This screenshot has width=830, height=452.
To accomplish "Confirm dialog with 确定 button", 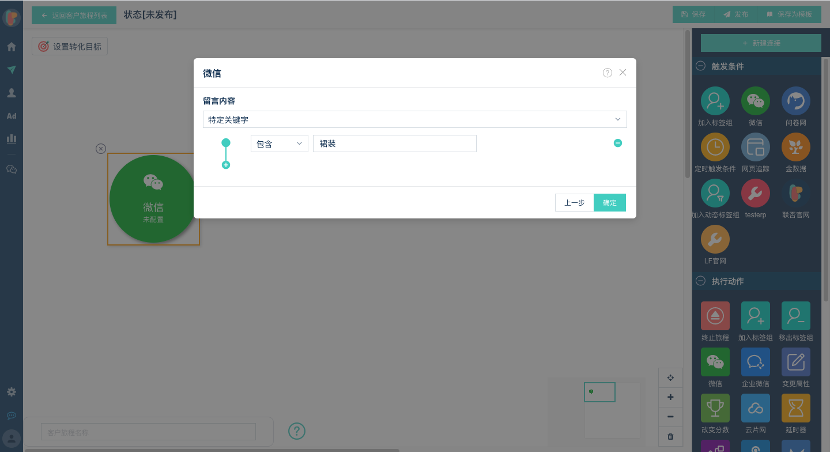I will [x=610, y=203].
